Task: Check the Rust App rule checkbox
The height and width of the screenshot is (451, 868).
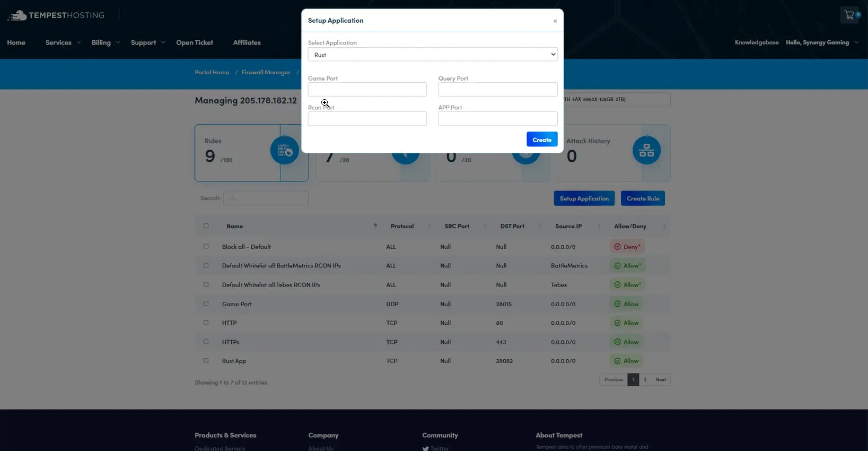Action: coord(206,361)
